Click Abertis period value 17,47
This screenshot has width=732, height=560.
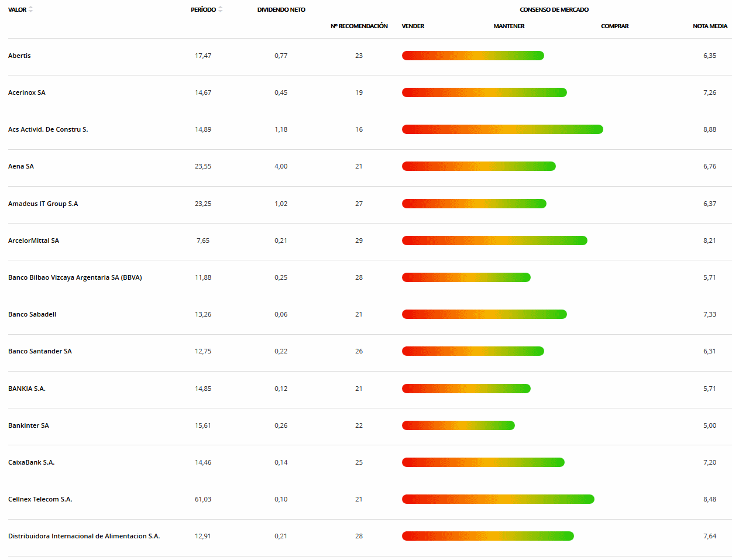pos(203,56)
